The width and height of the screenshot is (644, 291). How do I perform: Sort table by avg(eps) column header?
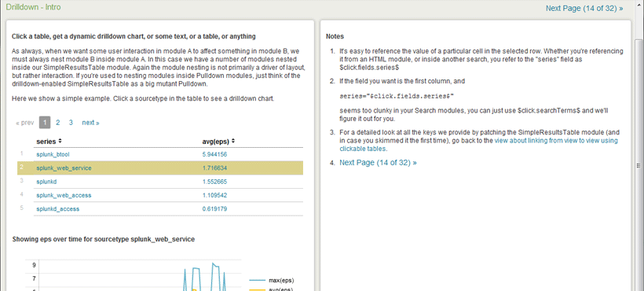[x=218, y=141]
